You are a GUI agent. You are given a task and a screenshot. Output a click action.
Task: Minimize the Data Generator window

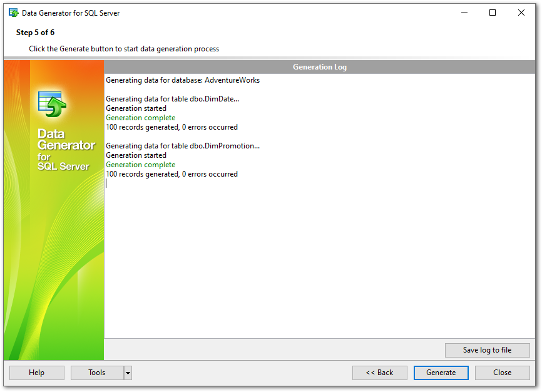464,13
